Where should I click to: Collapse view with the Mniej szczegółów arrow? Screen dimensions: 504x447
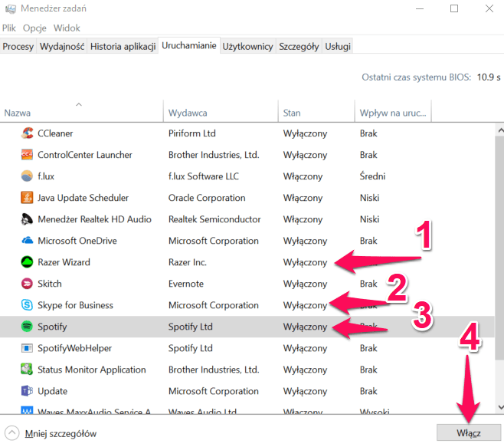12,433
